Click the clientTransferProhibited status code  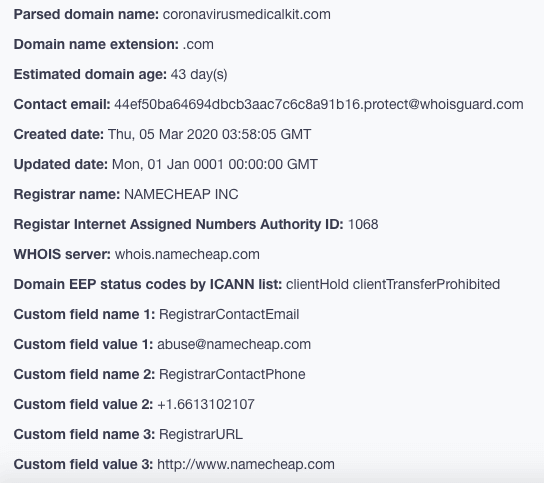click(426, 285)
